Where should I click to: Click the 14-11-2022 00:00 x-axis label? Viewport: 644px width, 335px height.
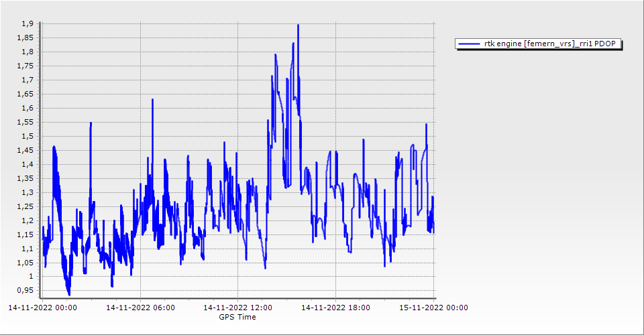(x=42, y=308)
